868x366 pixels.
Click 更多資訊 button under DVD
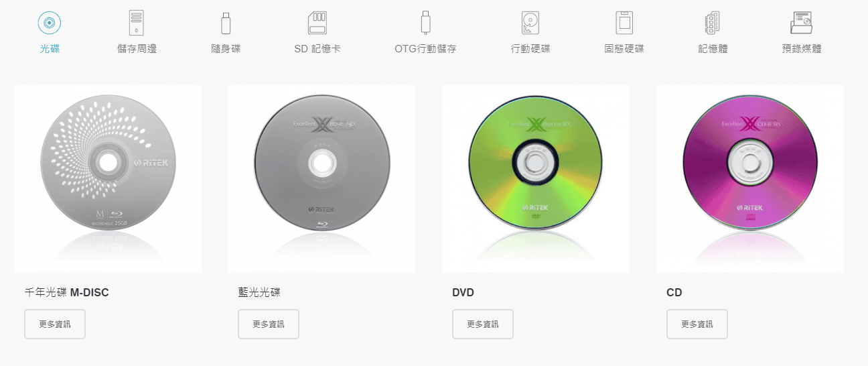483,324
